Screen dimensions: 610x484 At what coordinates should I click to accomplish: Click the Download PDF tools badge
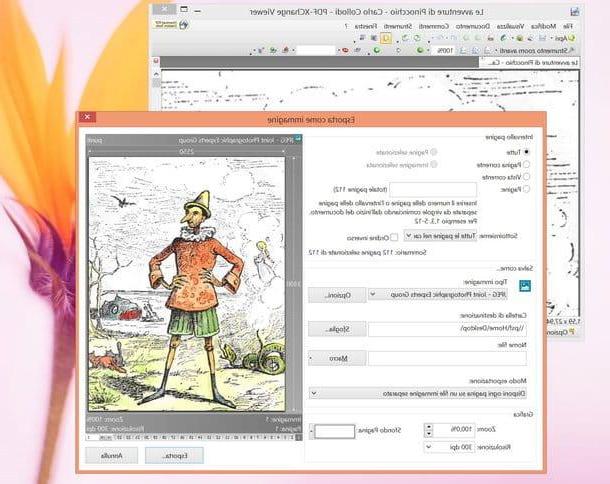166,25
